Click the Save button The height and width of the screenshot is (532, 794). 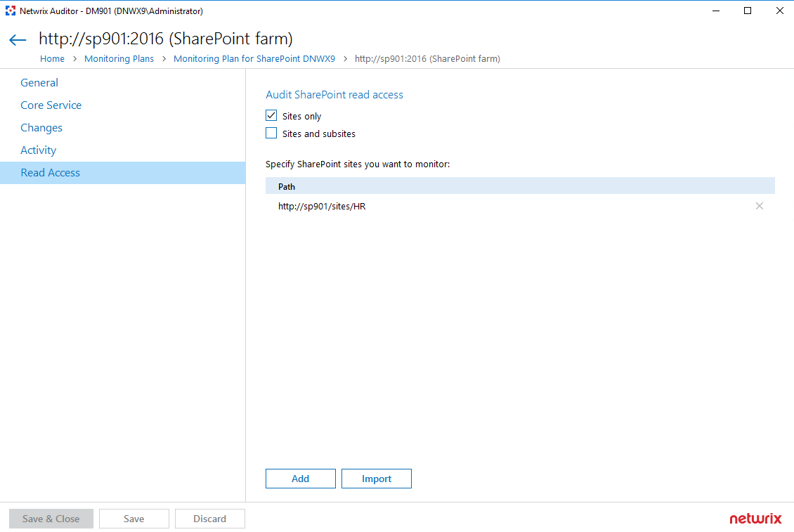pyautogui.click(x=134, y=519)
